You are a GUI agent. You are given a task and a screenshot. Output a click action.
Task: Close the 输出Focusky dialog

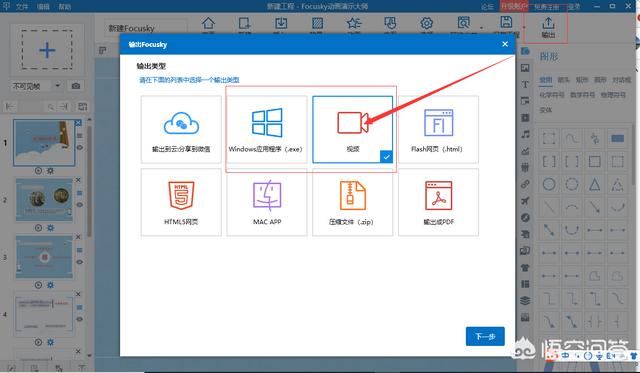tap(505, 44)
